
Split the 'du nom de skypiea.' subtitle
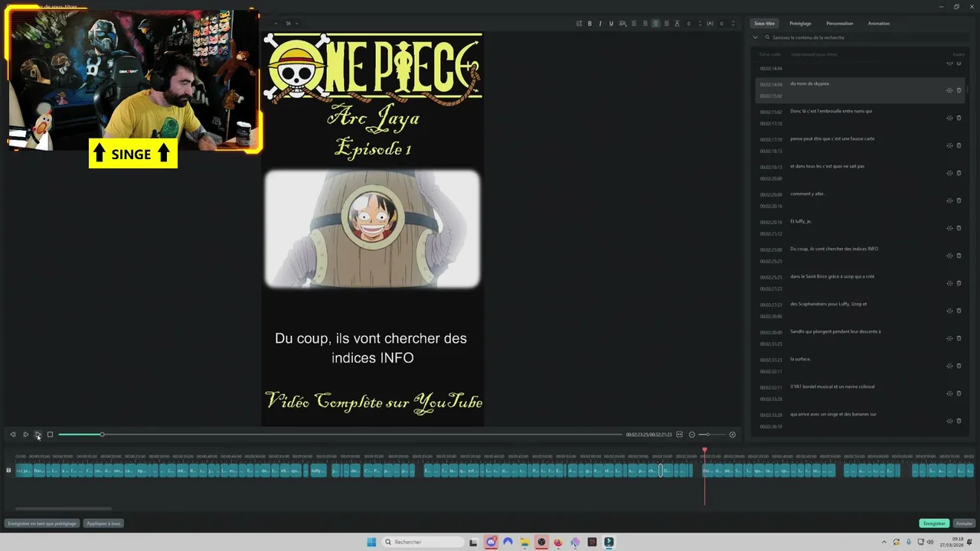click(949, 90)
